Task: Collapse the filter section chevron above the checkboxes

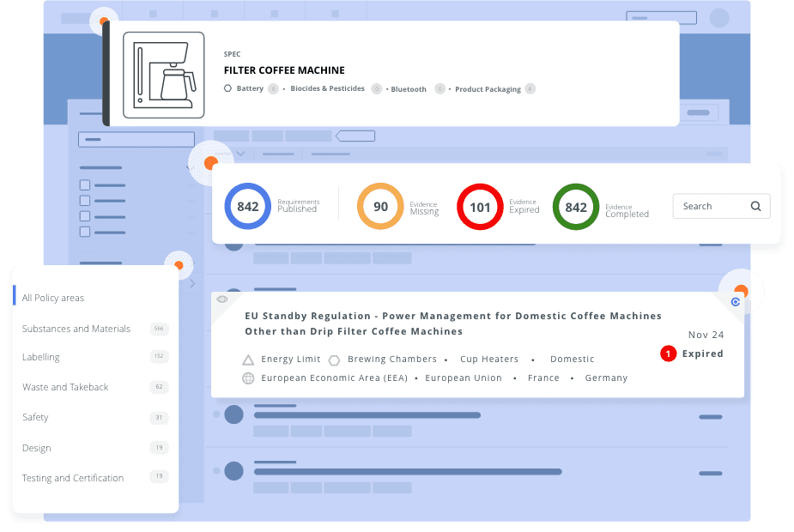Action: click(x=189, y=168)
